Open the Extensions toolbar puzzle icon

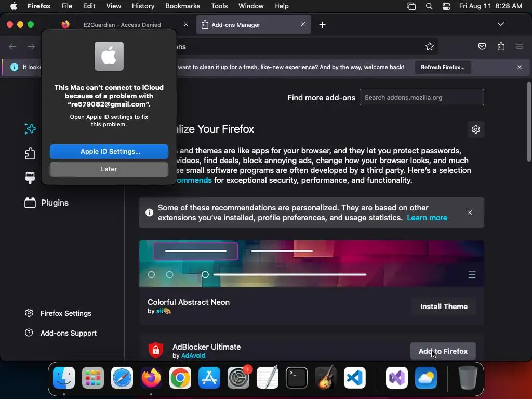[x=501, y=46]
